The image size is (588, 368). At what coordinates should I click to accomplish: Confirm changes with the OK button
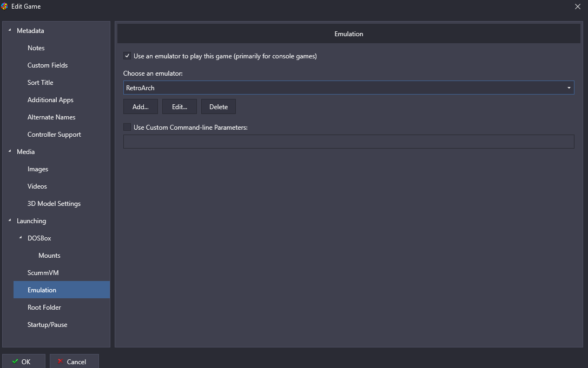point(24,362)
